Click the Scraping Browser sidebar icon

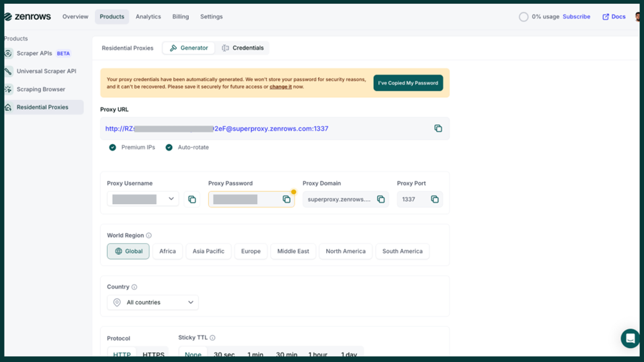(x=8, y=89)
